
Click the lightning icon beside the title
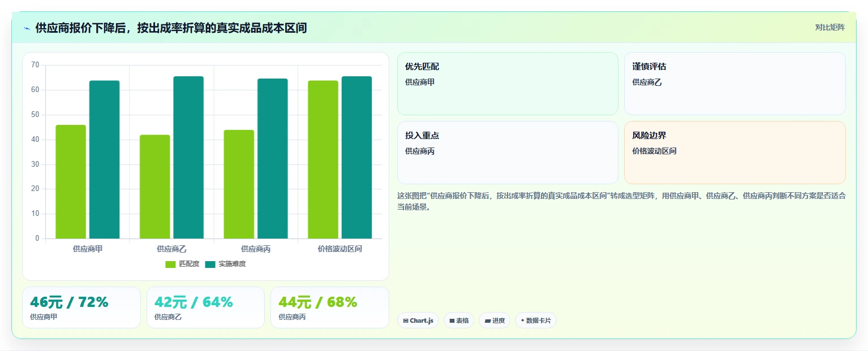point(27,28)
